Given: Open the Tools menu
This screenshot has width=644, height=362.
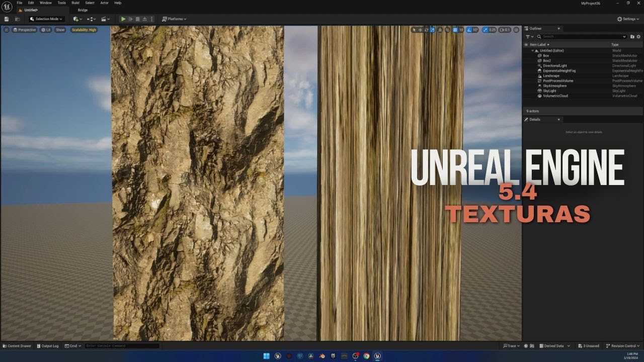Looking at the screenshot, I should (x=61, y=3).
